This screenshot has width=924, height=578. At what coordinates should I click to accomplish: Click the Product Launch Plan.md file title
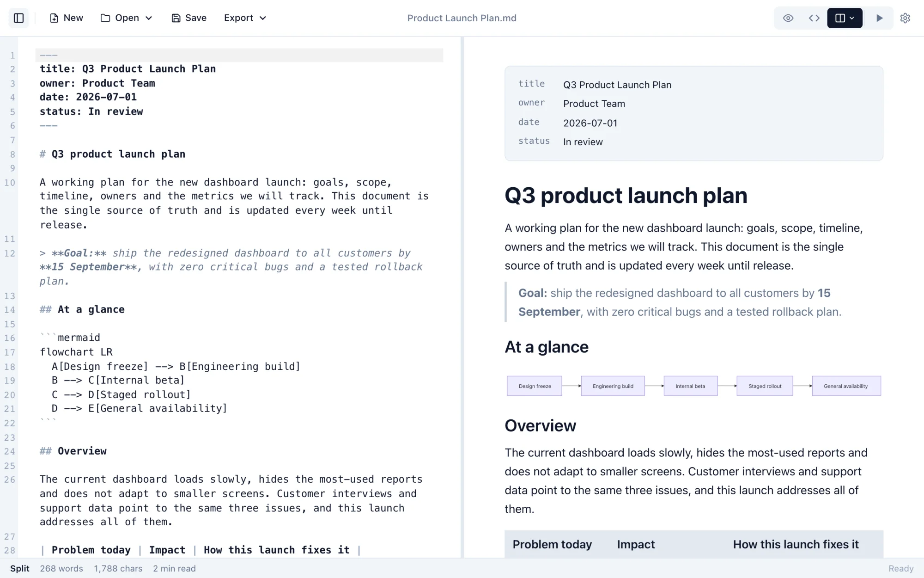[x=462, y=18]
